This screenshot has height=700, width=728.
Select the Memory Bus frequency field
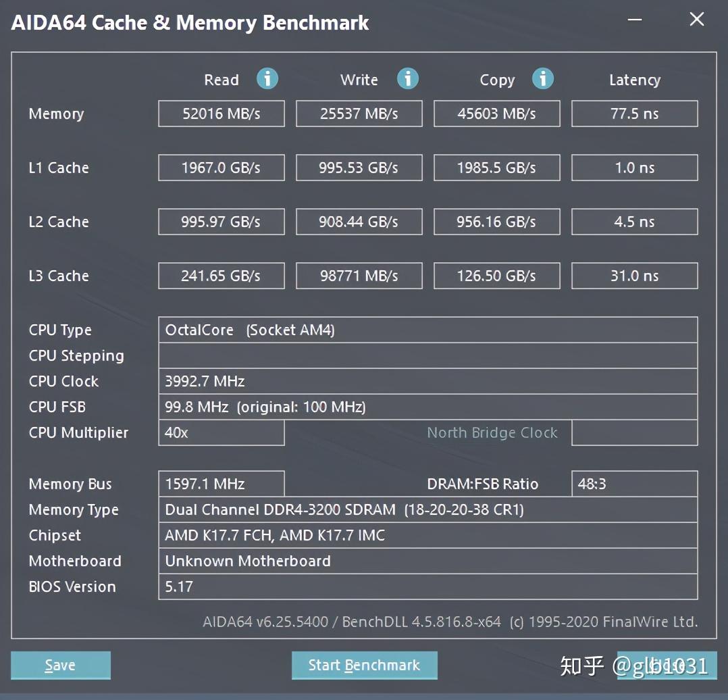pos(221,484)
